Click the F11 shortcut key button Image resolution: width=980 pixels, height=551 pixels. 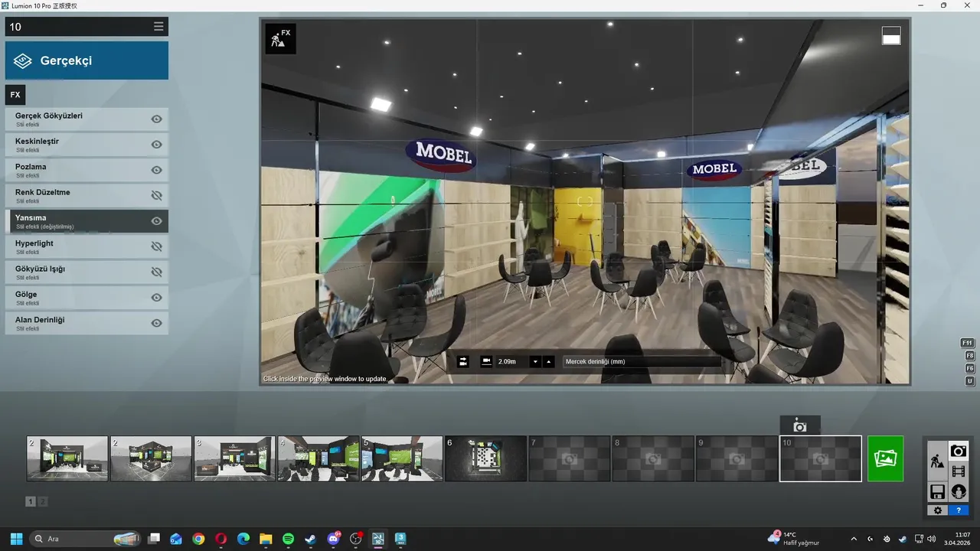[x=969, y=343]
